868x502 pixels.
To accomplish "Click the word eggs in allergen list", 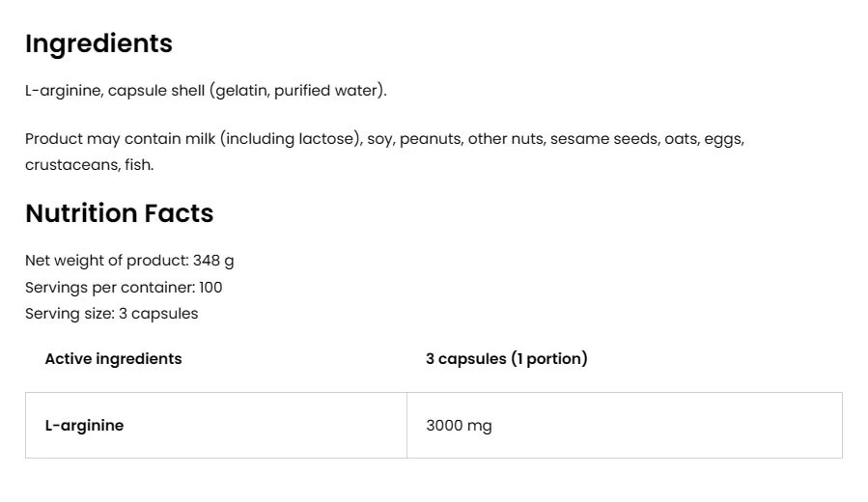I will click(x=723, y=139).
